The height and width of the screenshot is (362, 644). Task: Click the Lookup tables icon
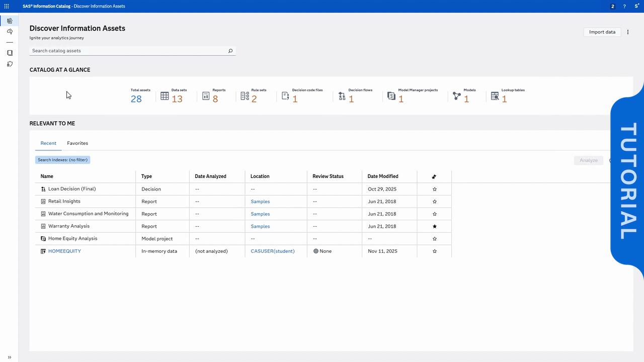[x=495, y=96]
